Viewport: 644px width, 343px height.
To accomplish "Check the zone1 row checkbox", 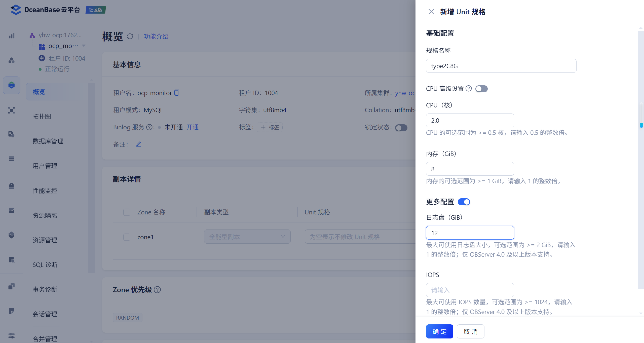I will tap(127, 237).
